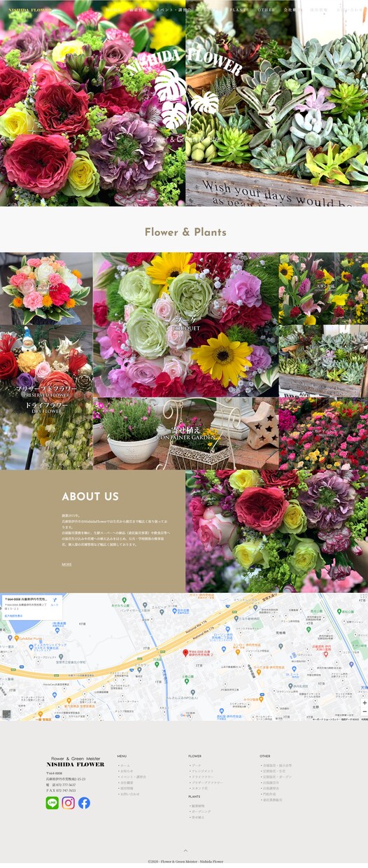Click the MORE link under ABOUT US
368x868 pixels.
(66, 564)
